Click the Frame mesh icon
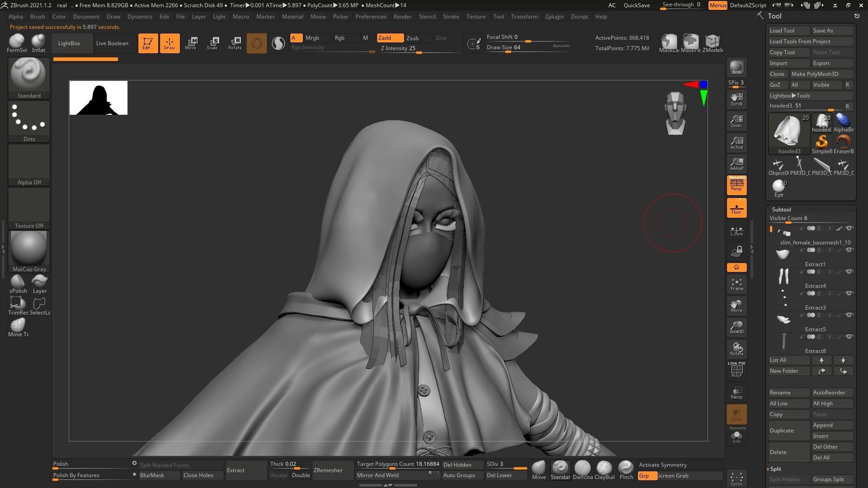This screenshot has width=868, height=488. [736, 284]
